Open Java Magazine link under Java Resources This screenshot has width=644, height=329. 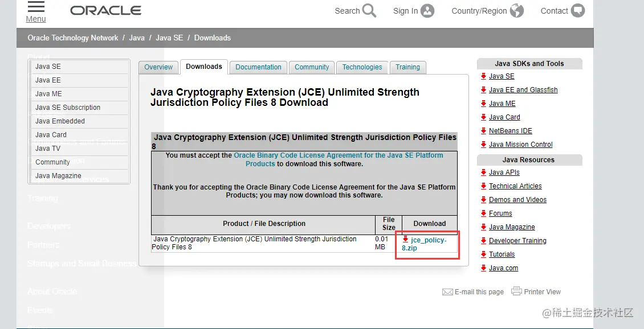click(512, 227)
